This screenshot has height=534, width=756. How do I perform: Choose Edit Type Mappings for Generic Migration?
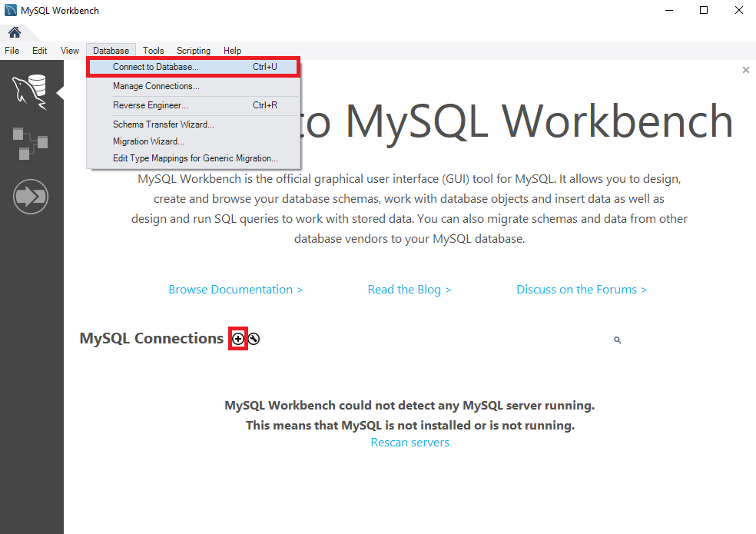point(194,158)
